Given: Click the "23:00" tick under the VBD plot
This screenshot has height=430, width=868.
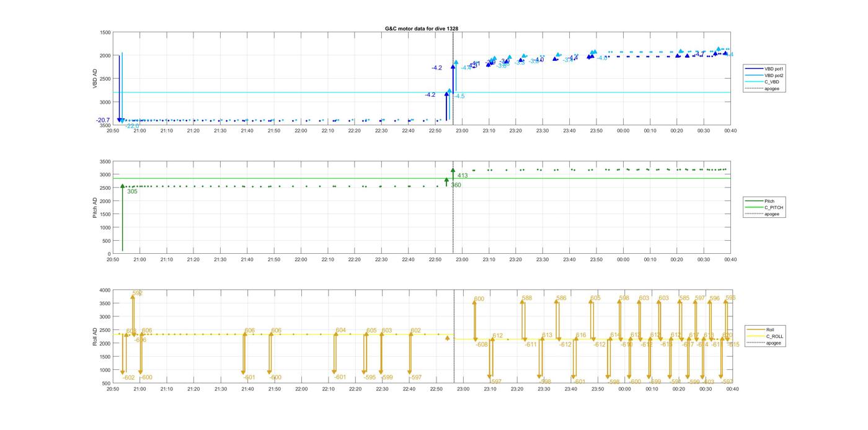Looking at the screenshot, I should [462, 130].
